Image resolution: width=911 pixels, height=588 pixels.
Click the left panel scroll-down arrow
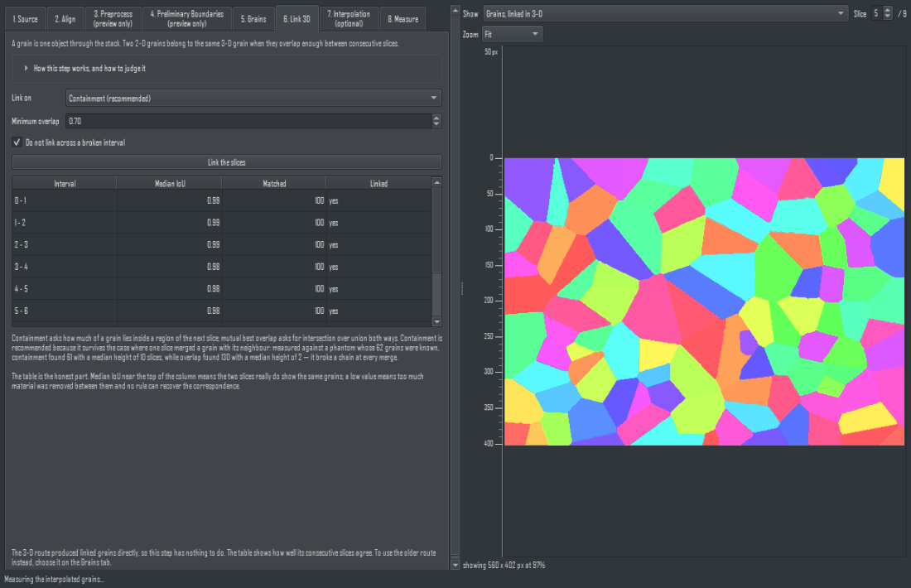[x=455, y=565]
